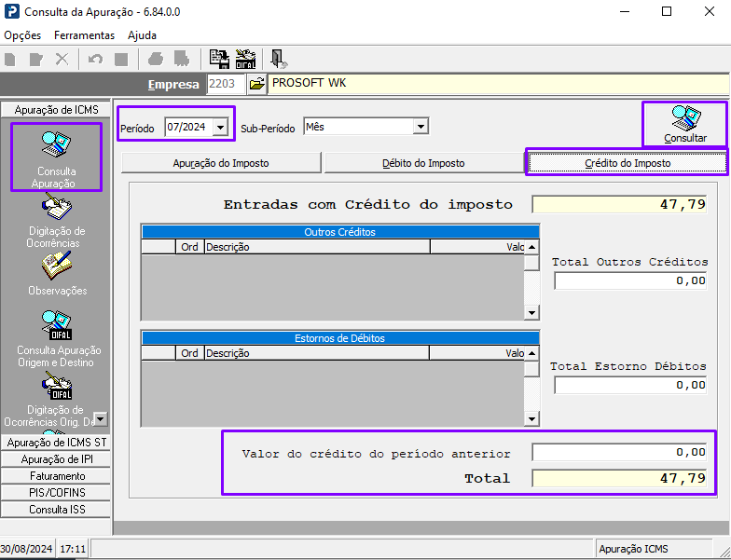Click the Empresa label
Image resolution: width=731 pixels, height=560 pixels.
click(x=173, y=85)
